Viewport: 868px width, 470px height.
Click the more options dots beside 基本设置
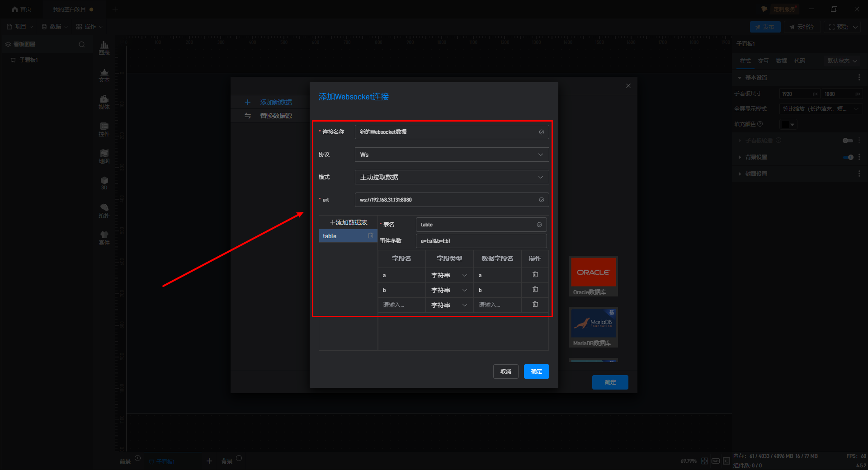(x=859, y=78)
